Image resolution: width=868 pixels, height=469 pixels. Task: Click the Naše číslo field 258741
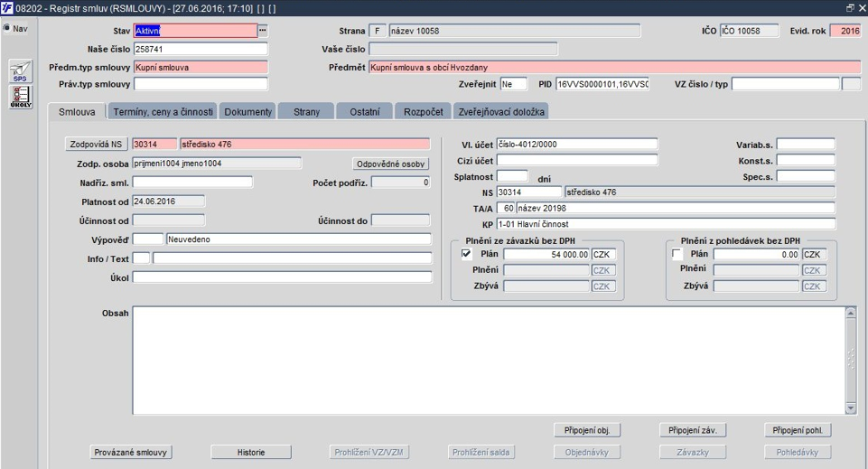[201, 50]
